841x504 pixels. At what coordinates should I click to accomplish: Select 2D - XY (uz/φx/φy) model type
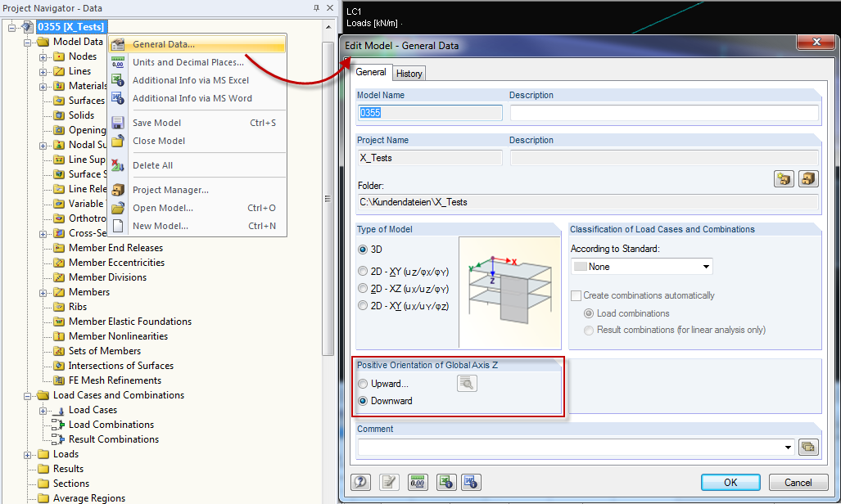pos(363,272)
